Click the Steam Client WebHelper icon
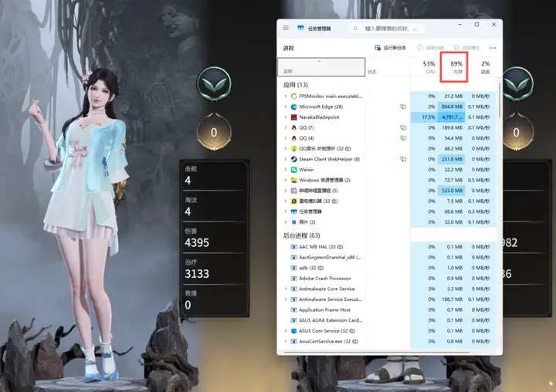 pos(293,159)
